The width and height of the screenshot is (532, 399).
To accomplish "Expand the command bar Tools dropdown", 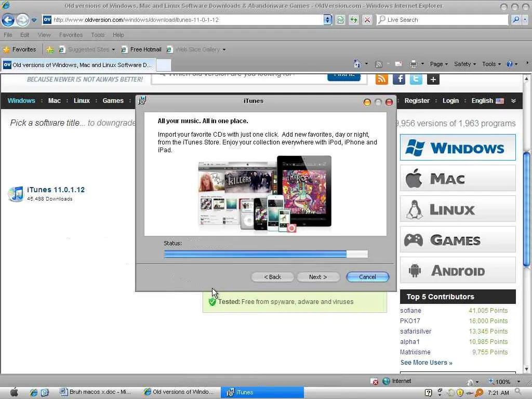I will 491,64.
